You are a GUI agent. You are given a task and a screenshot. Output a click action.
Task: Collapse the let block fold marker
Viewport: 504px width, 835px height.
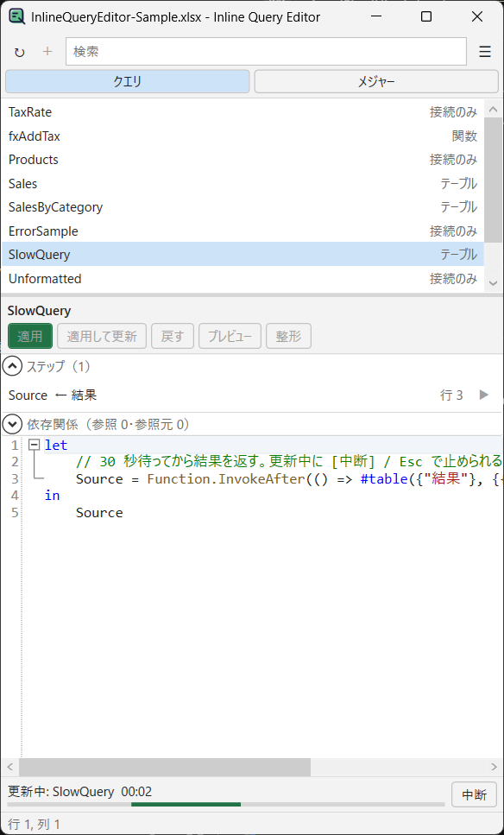click(34, 444)
